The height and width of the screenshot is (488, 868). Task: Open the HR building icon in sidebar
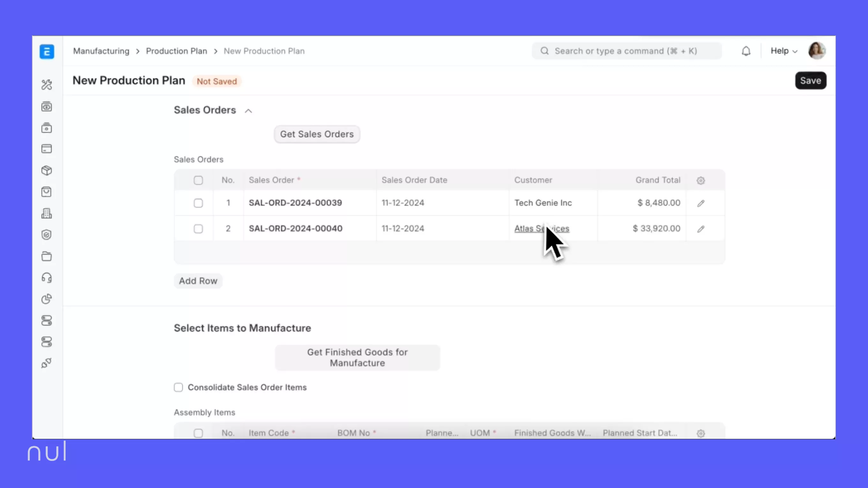click(47, 213)
